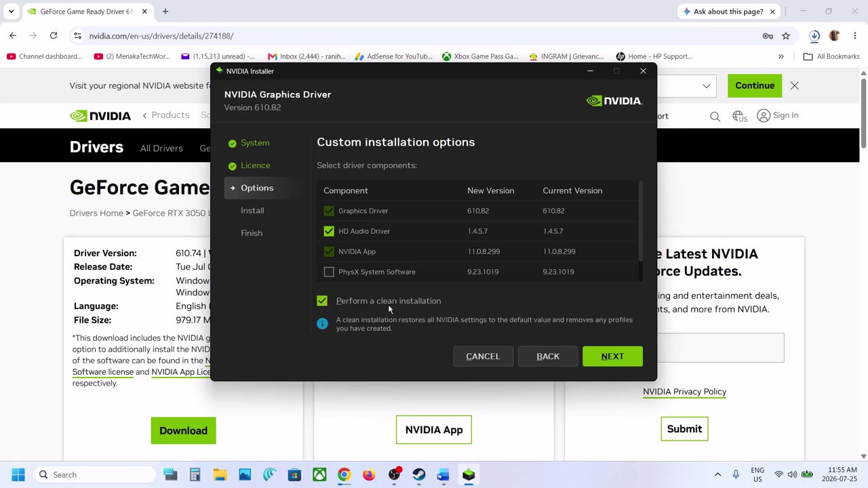Click the Wi-Fi network tray icon
868x488 pixels.
click(x=778, y=475)
